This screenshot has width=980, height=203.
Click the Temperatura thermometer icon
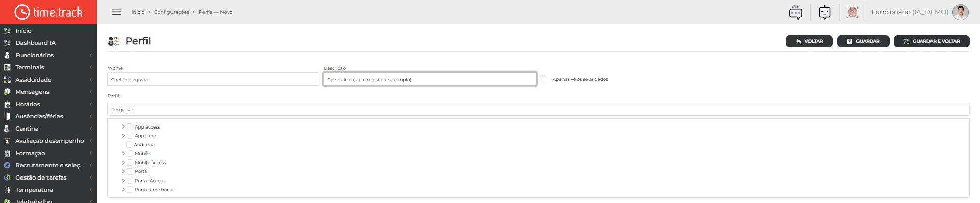[x=7, y=190]
